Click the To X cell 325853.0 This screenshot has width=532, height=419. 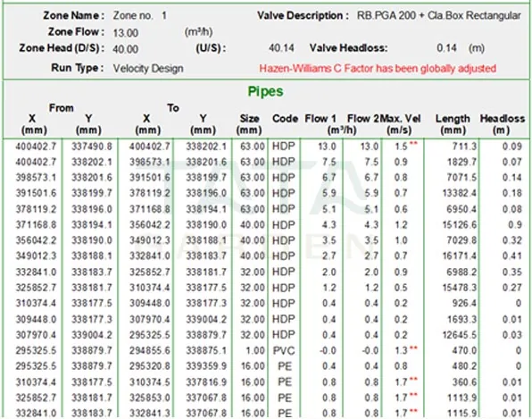pyautogui.click(x=150, y=398)
